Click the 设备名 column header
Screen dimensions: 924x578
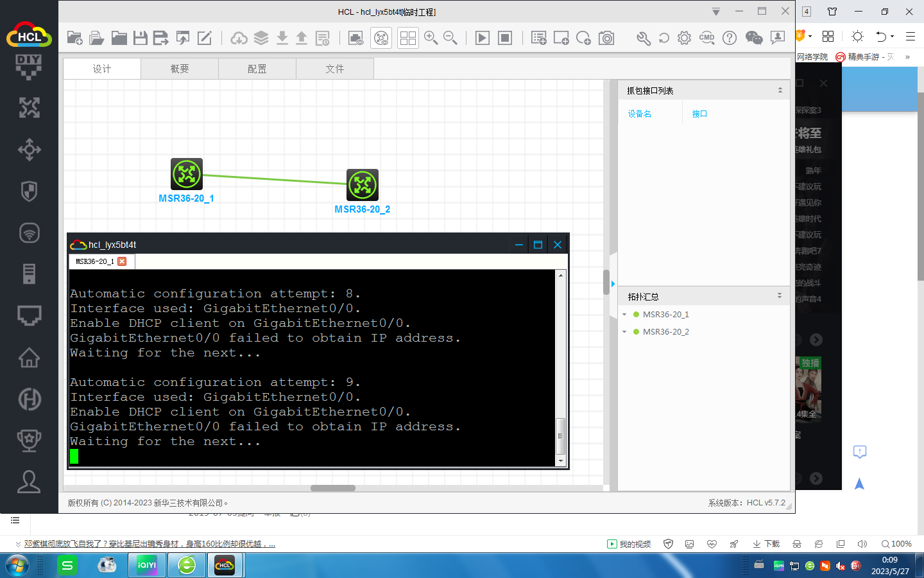point(640,114)
